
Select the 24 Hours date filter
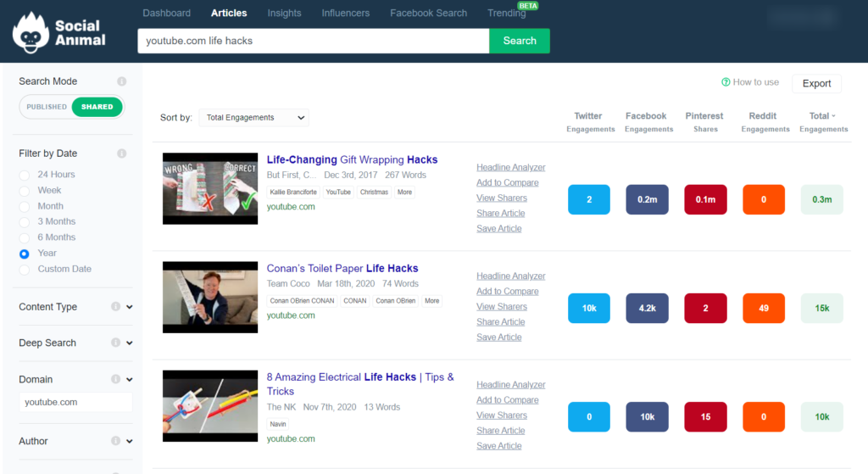pyautogui.click(x=25, y=175)
